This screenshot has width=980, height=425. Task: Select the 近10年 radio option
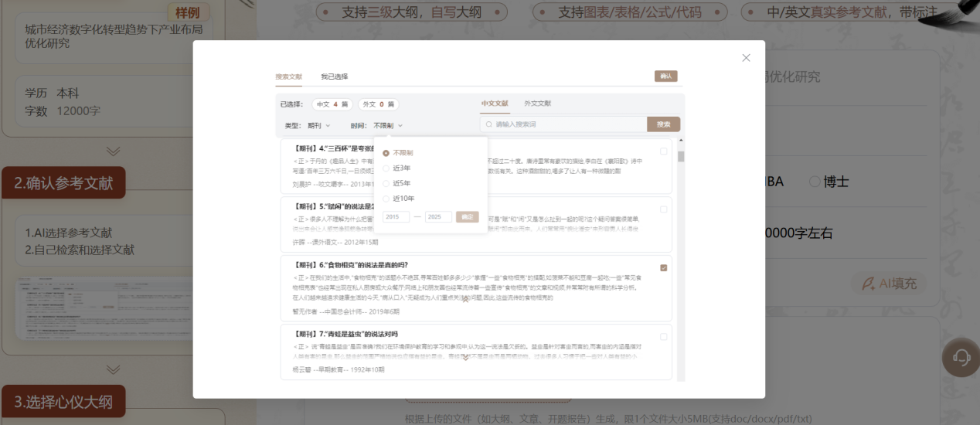[x=398, y=199]
